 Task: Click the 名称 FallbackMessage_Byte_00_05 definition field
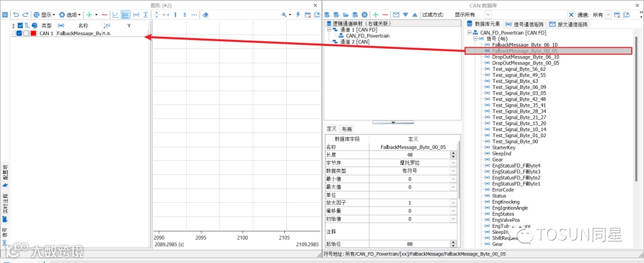(413, 147)
